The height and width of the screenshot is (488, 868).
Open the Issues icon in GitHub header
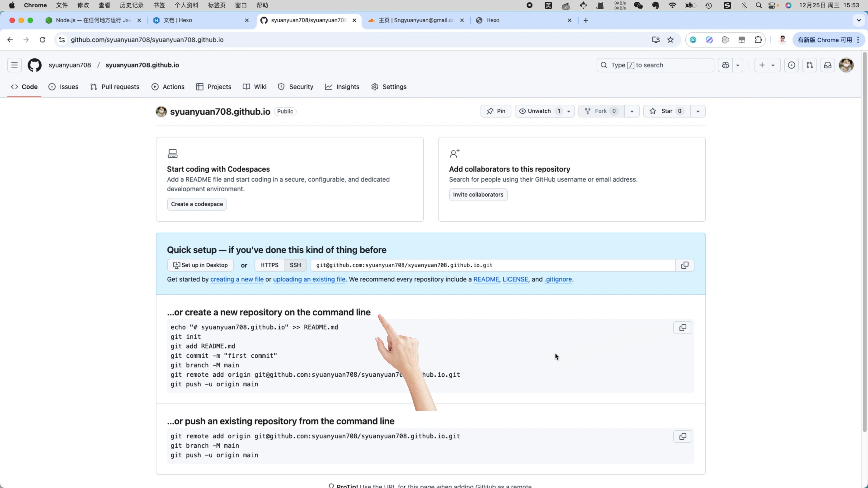coord(791,65)
